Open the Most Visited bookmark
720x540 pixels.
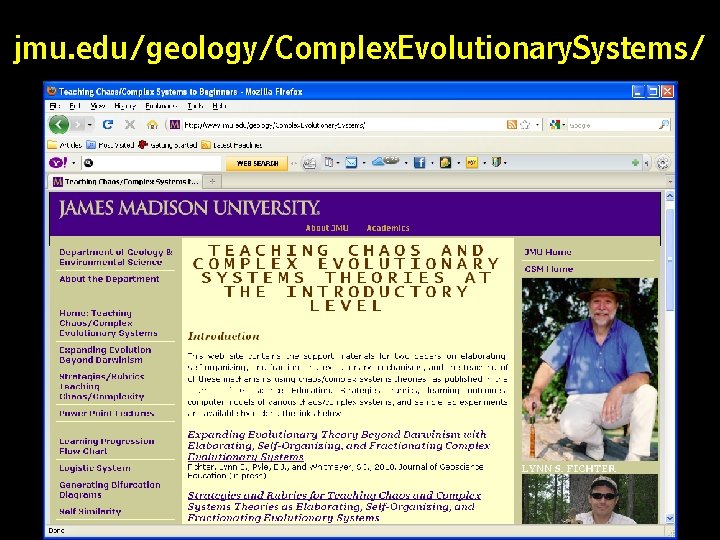tap(110, 145)
